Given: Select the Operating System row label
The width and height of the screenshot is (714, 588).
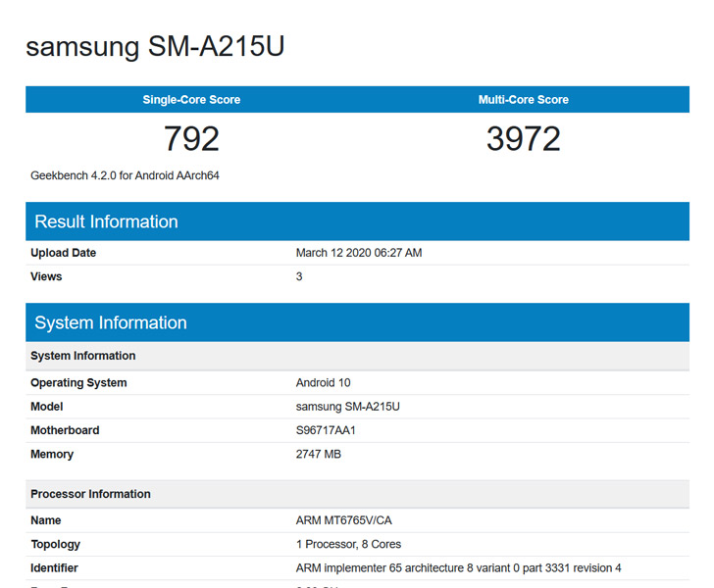Looking at the screenshot, I should click(78, 383).
